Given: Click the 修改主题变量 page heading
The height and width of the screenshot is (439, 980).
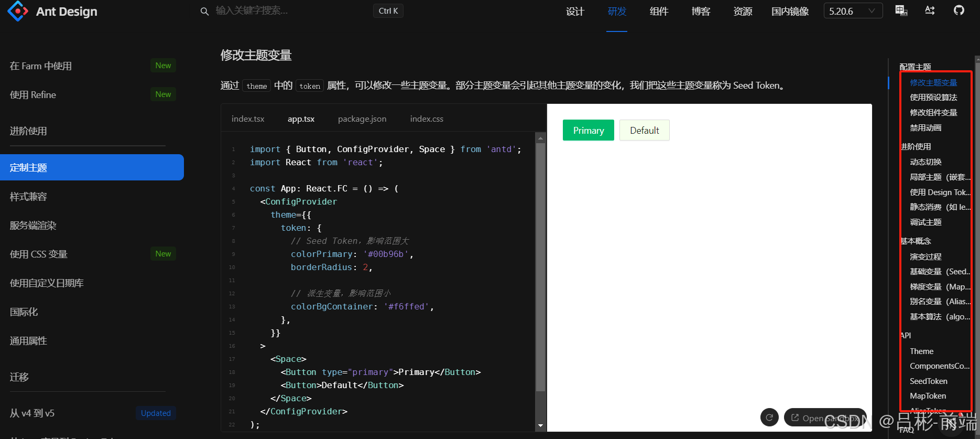Looking at the screenshot, I should point(256,55).
